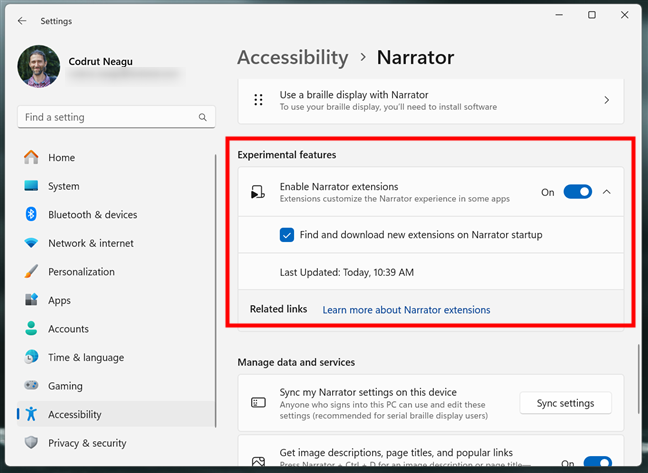Image resolution: width=648 pixels, height=473 pixels.
Task: Click the search magnifier icon
Action: click(202, 117)
